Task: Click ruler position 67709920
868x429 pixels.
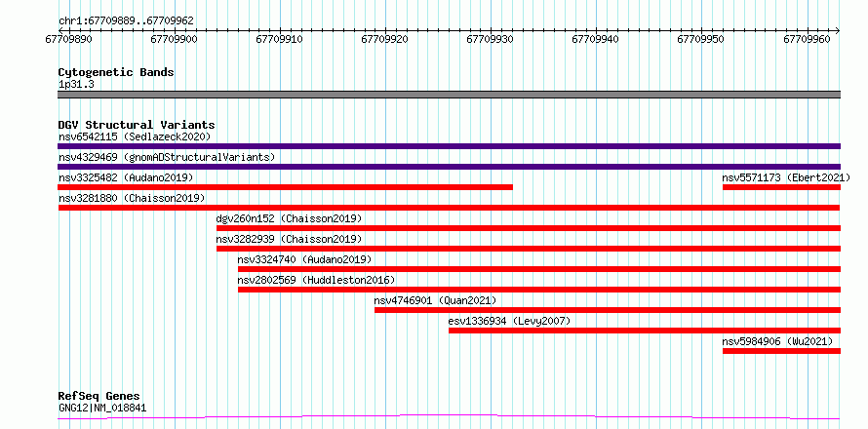Action: (385, 39)
